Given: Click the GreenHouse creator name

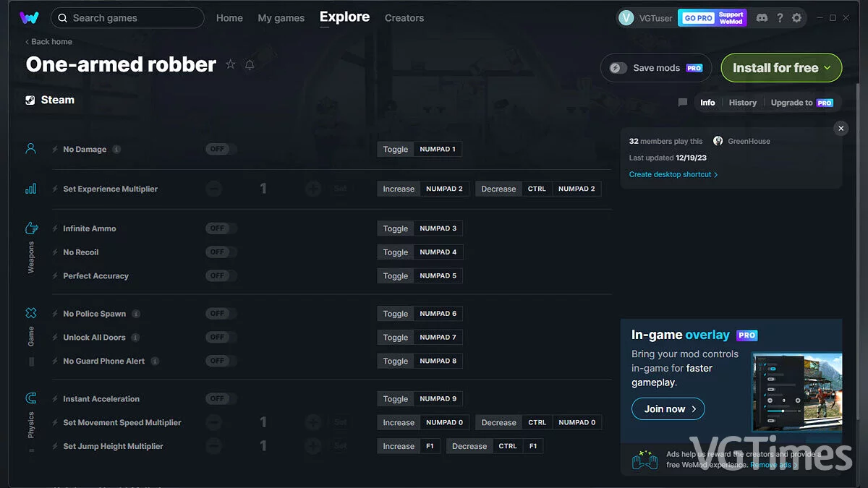Looking at the screenshot, I should (749, 142).
